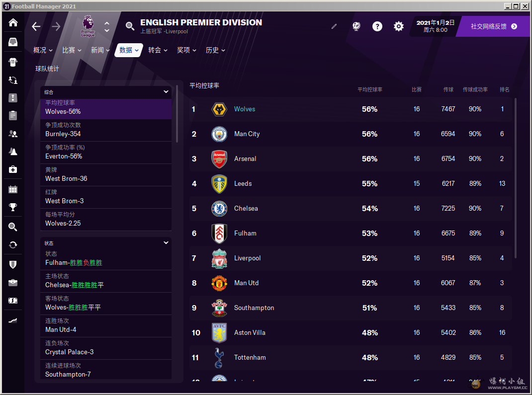The width and height of the screenshot is (532, 395).
Task: Open the Wolves team link
Action: (x=244, y=109)
